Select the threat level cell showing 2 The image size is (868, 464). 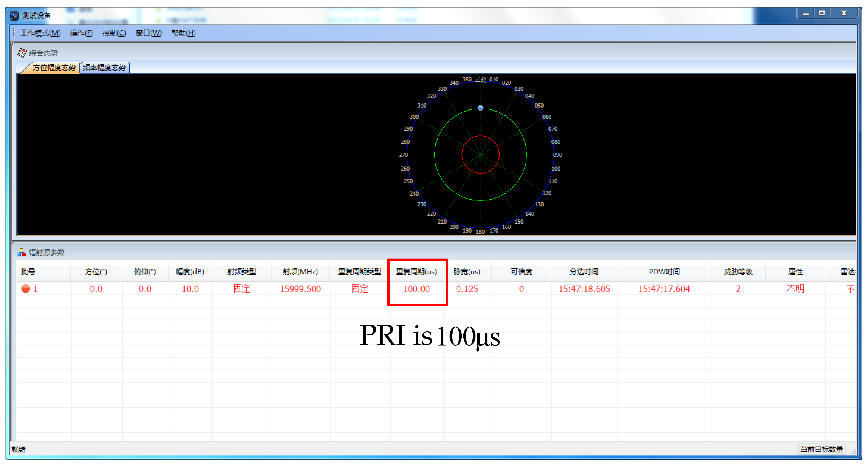[x=738, y=289]
